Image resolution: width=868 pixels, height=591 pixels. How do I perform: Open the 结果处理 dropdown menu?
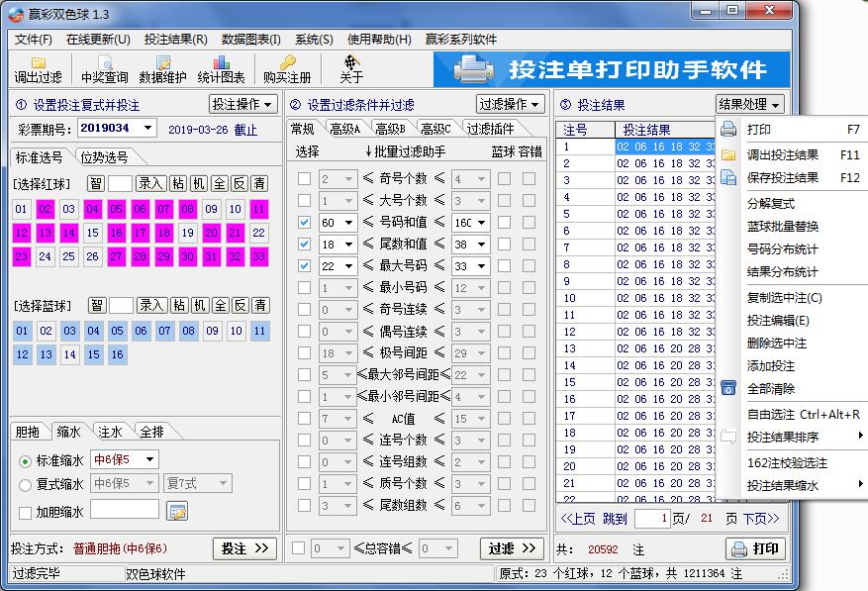pyautogui.click(x=750, y=104)
